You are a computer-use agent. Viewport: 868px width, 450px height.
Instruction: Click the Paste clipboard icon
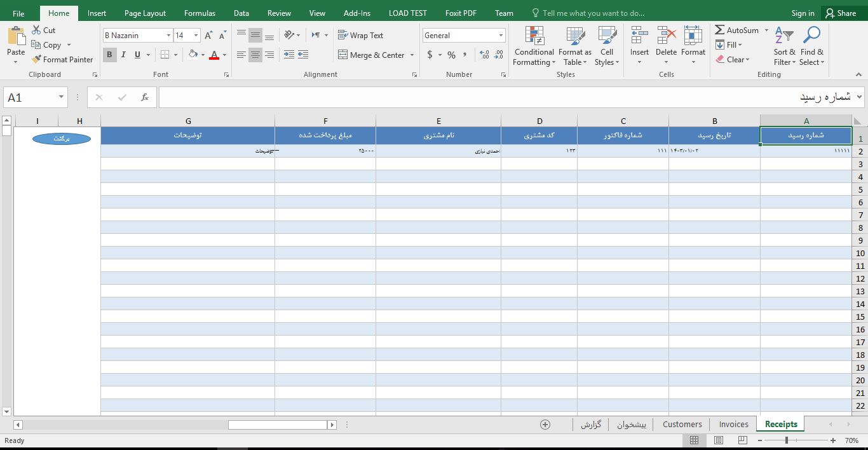coord(16,36)
